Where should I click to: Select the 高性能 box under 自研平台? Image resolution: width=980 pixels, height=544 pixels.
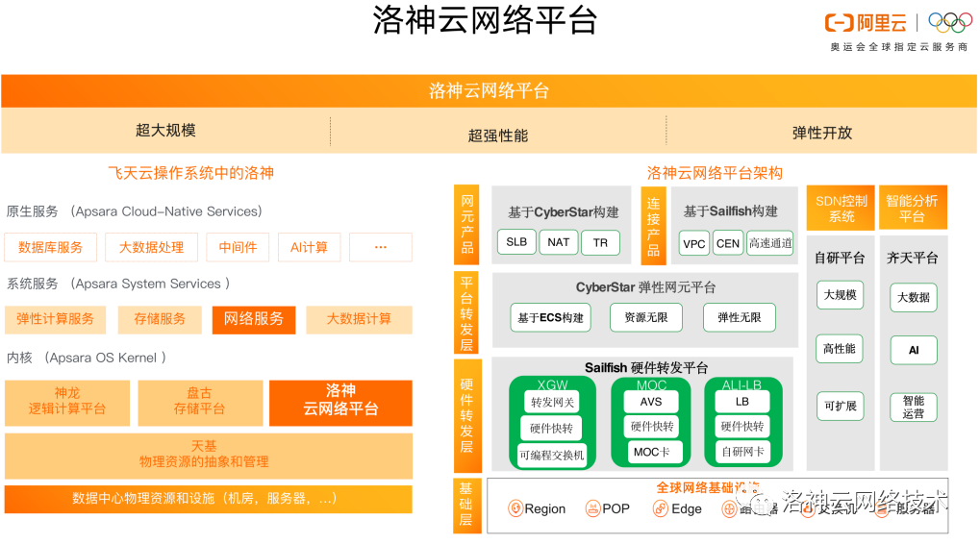pyautogui.click(x=840, y=349)
